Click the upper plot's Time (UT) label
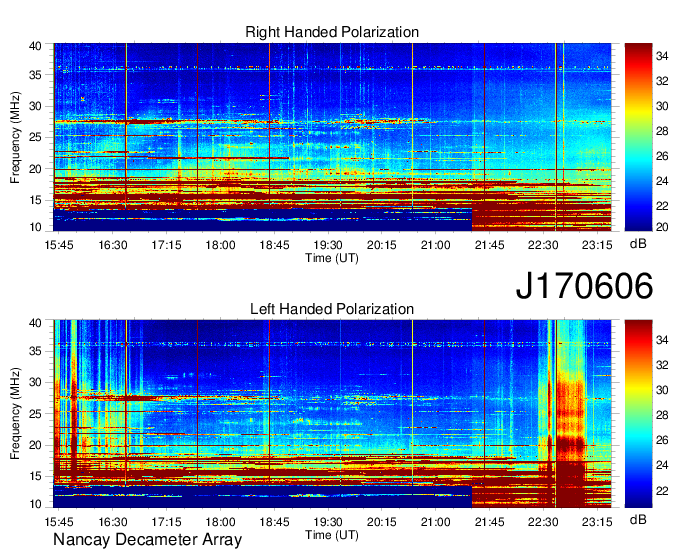This screenshot has height=552, width=680. pos(332,258)
